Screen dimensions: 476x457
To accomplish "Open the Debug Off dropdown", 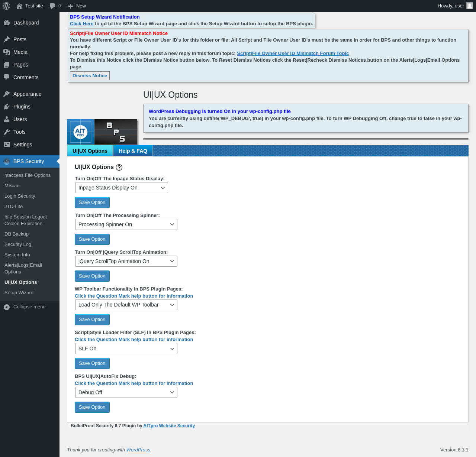I will pos(126,392).
